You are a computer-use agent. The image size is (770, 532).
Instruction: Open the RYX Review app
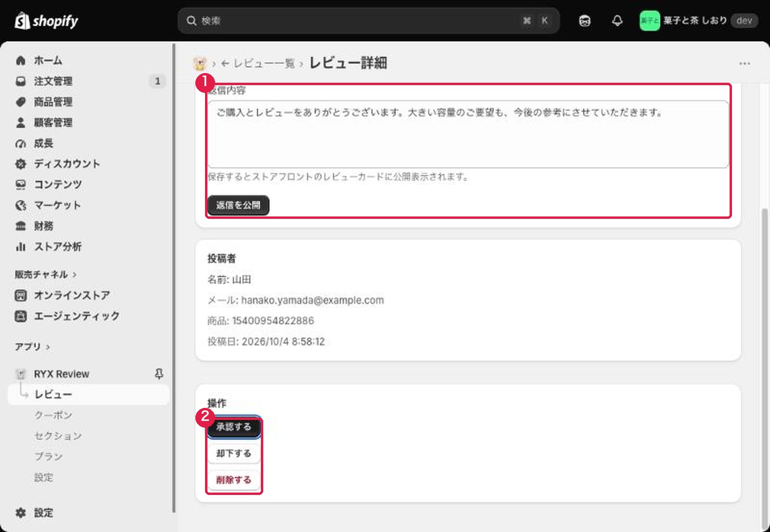point(62,374)
